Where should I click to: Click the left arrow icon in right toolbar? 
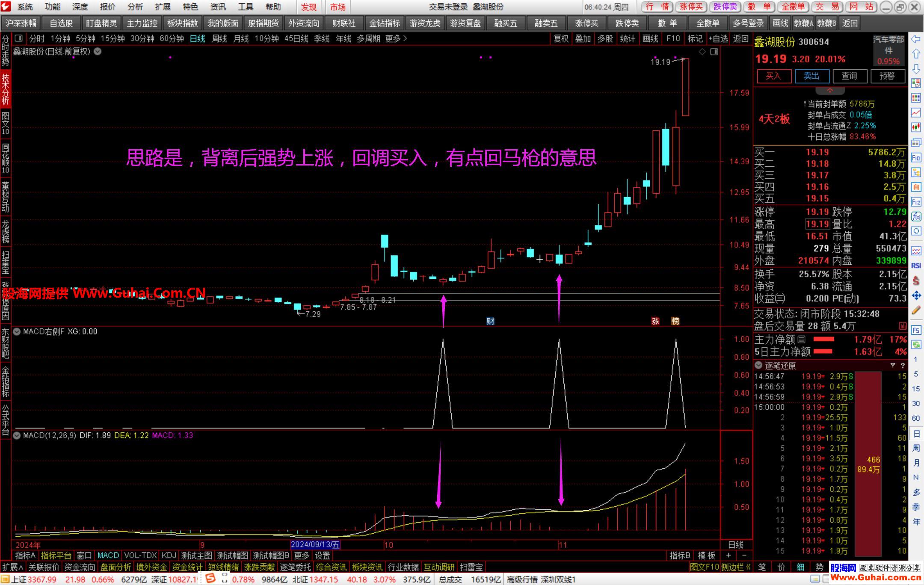916,39
